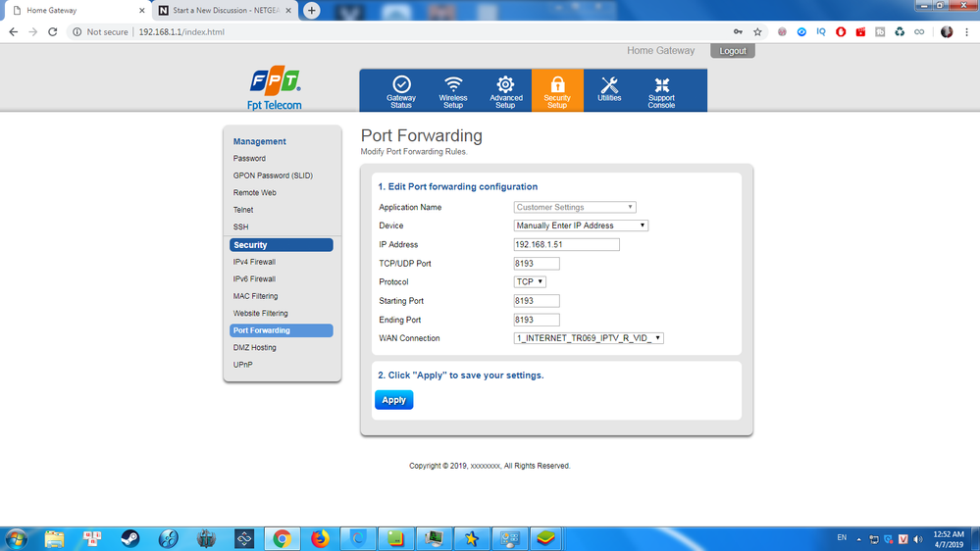Screen dimensions: 980x551
Task: Open the Wireless Setup section
Action: pos(453,91)
